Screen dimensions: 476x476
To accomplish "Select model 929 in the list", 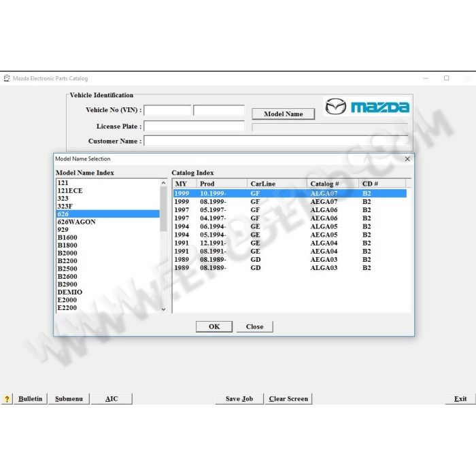I will tap(107, 230).
